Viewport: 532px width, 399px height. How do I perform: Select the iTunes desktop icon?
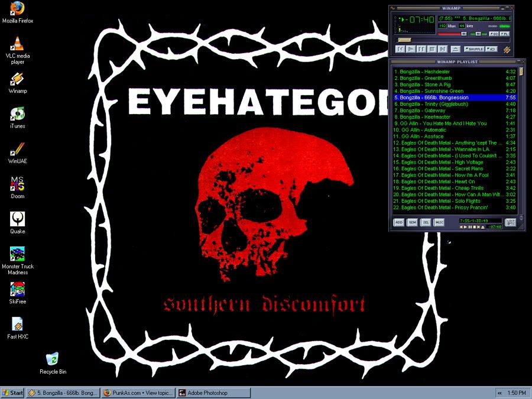[18, 118]
